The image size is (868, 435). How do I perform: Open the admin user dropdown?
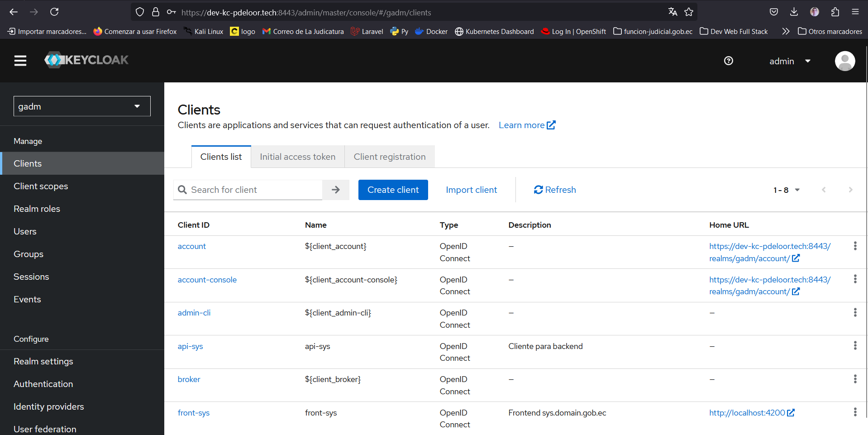[790, 61]
